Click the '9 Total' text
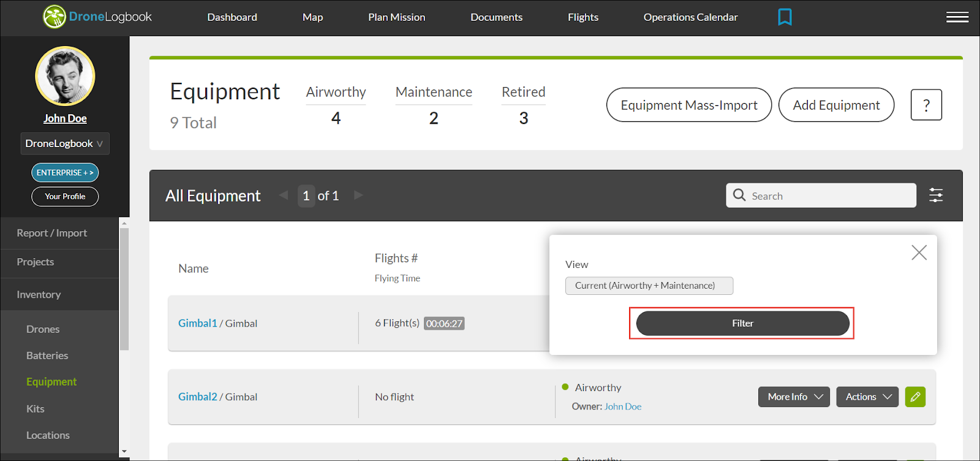 point(194,123)
